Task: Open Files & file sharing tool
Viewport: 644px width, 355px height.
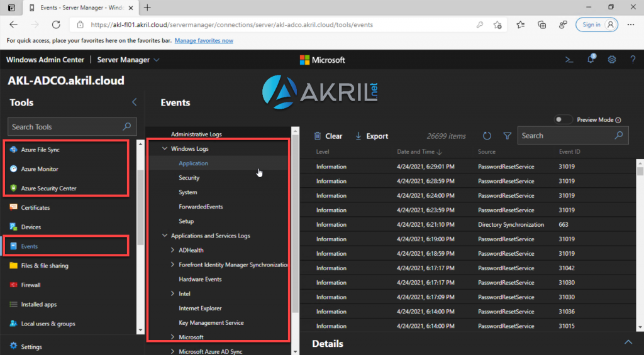Action: click(45, 266)
